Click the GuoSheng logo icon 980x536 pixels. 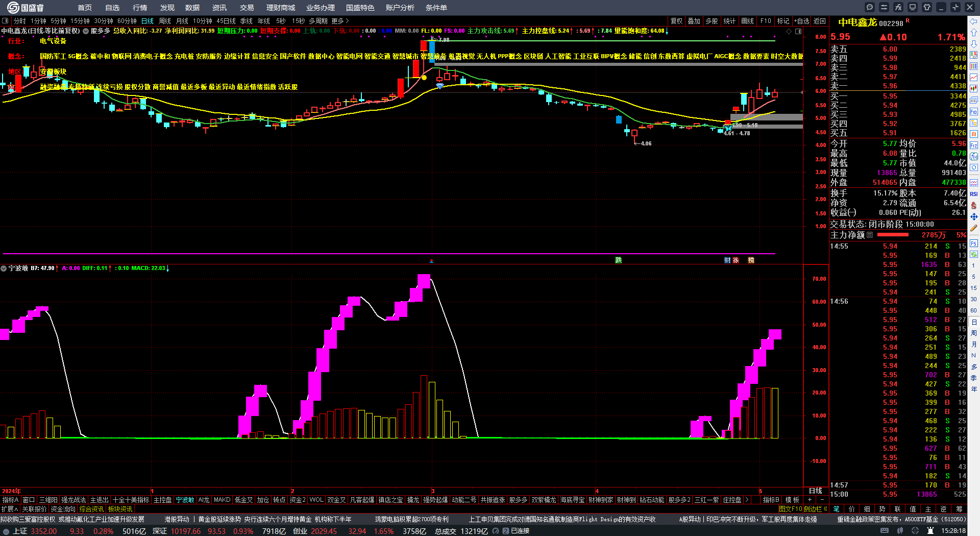pos(13,7)
